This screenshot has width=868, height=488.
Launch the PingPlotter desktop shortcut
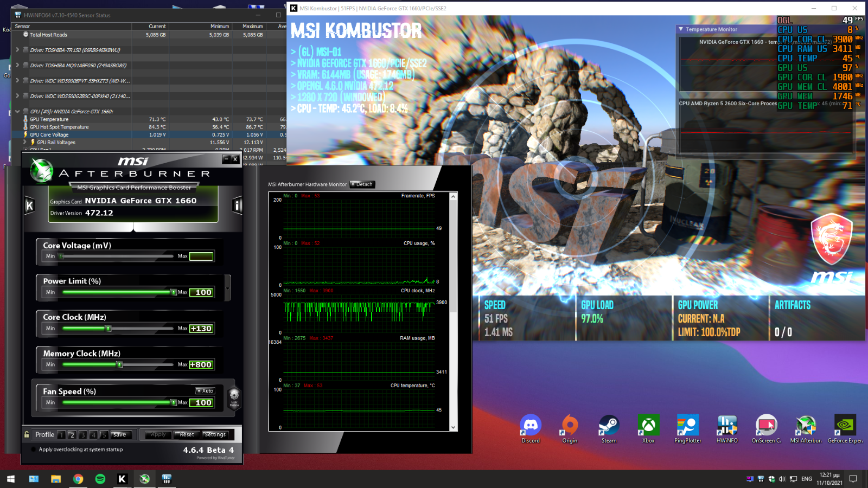[x=688, y=429]
